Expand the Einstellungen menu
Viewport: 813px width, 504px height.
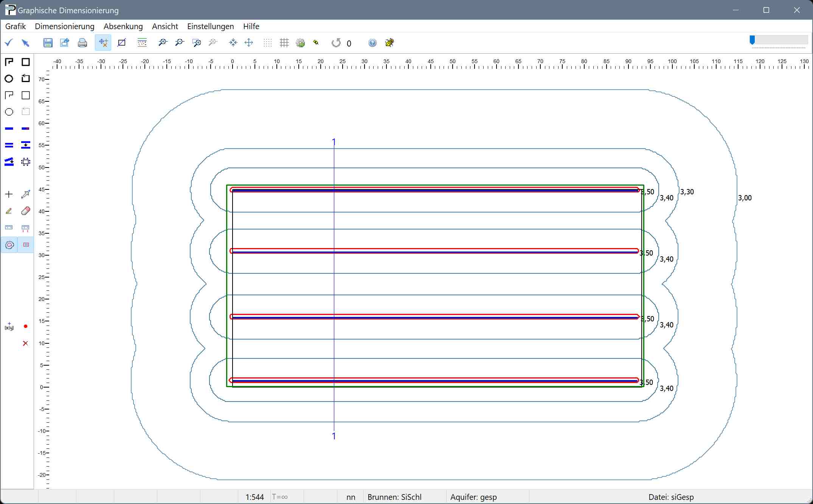click(210, 26)
